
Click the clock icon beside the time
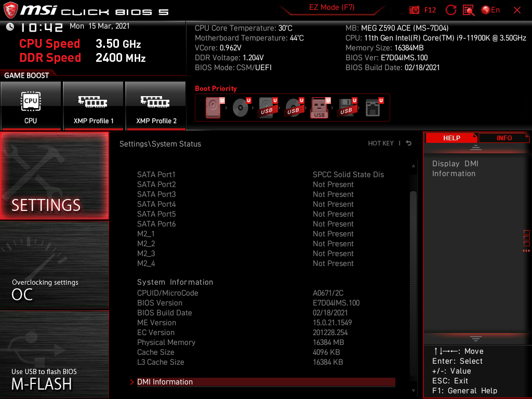[10, 26]
